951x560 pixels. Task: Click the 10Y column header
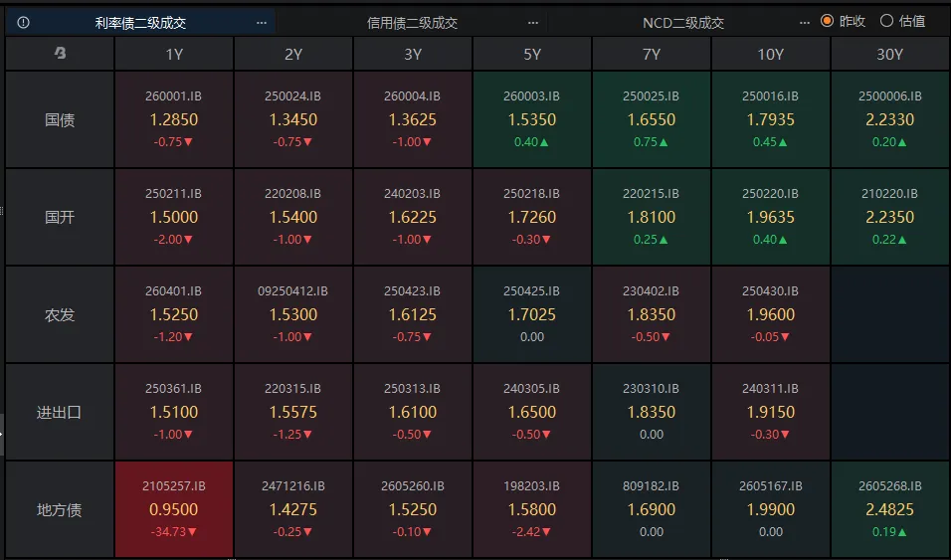pos(771,55)
